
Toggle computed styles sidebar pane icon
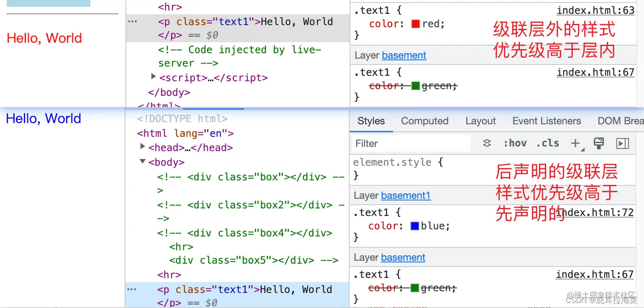tap(623, 144)
